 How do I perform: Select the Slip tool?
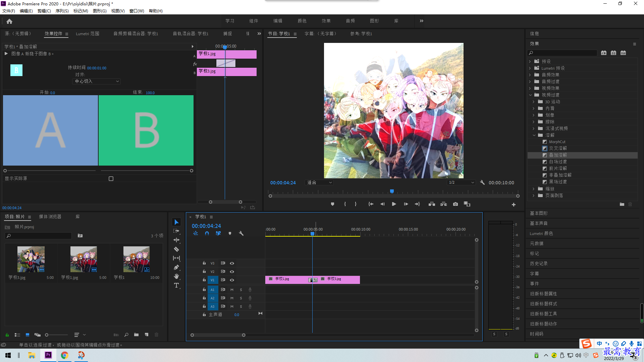coord(176,258)
